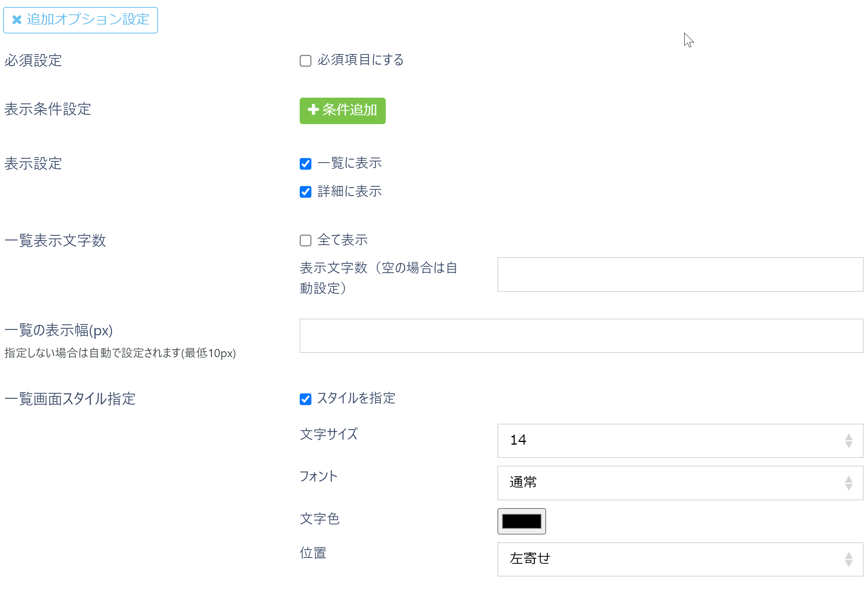Uncheck the 一覧に表示 checkbox
This screenshot has width=868, height=589.
pyautogui.click(x=305, y=164)
